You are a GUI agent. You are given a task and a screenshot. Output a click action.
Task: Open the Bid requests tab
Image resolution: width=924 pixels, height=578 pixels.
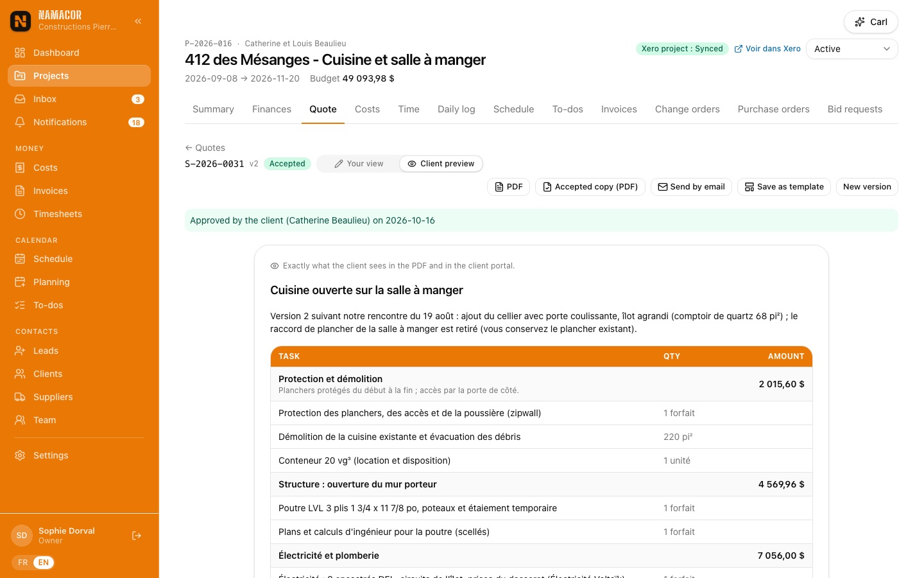(855, 109)
